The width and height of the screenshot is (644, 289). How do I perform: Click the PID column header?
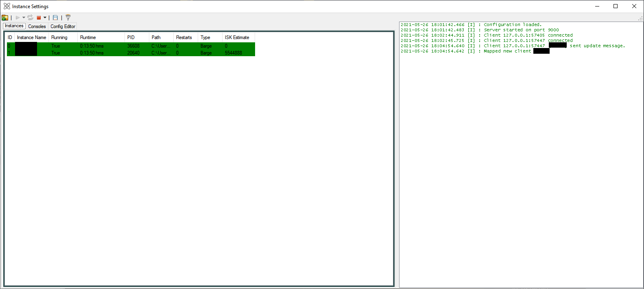137,37
